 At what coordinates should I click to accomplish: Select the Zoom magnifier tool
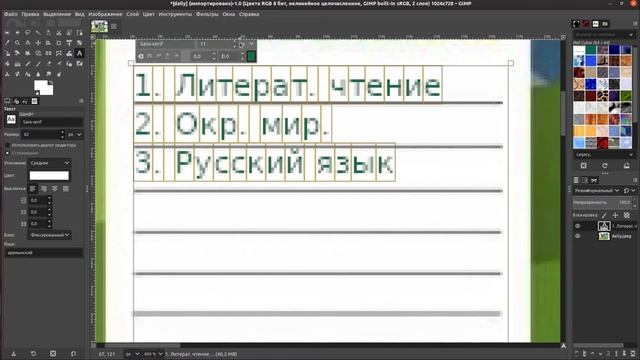18,42
